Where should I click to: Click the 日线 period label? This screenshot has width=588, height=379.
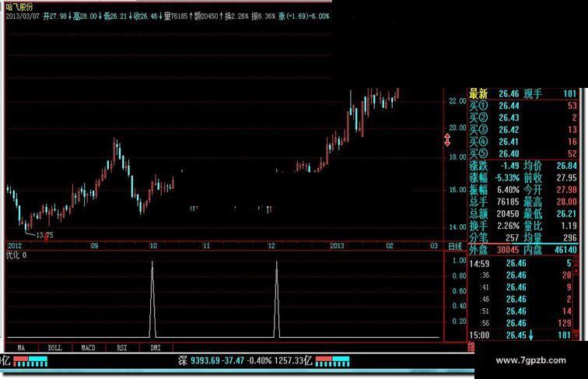(455, 247)
